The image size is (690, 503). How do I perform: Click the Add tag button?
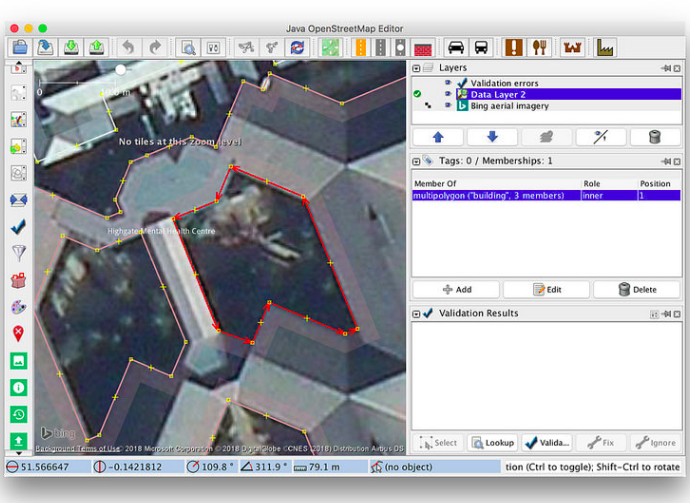456,289
